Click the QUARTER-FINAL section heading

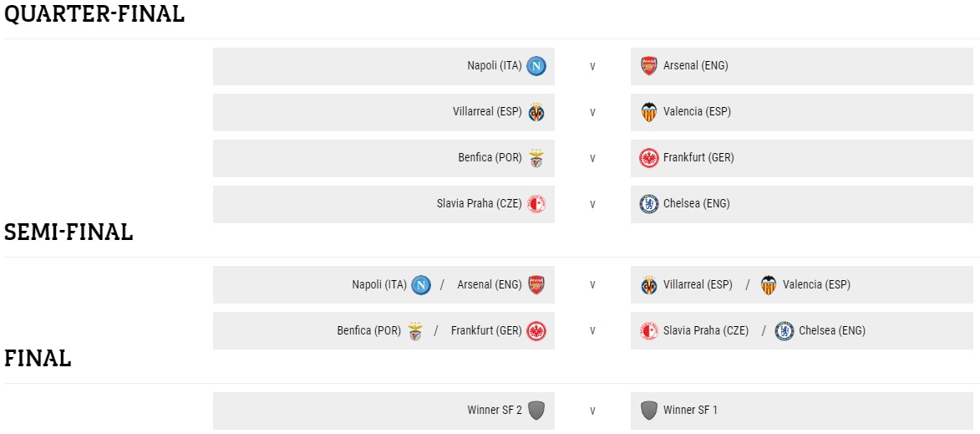coord(94,14)
